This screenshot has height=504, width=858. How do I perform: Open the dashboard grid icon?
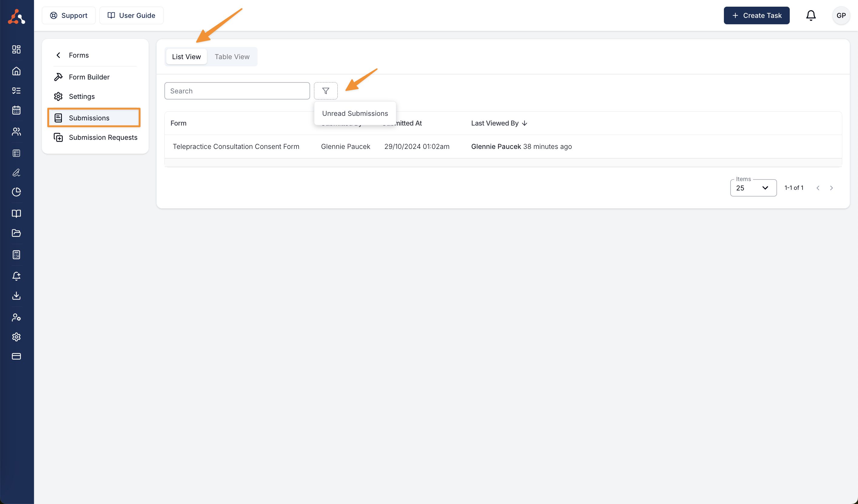tap(16, 49)
